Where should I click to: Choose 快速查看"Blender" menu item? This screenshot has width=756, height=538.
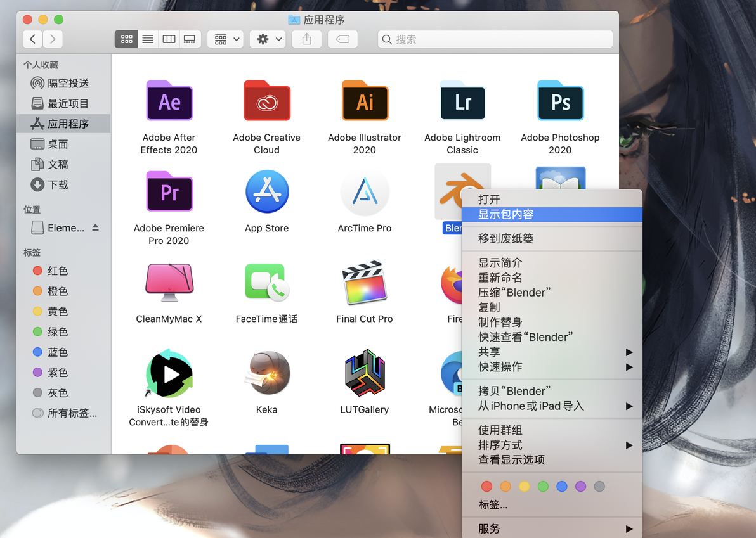tap(552, 337)
